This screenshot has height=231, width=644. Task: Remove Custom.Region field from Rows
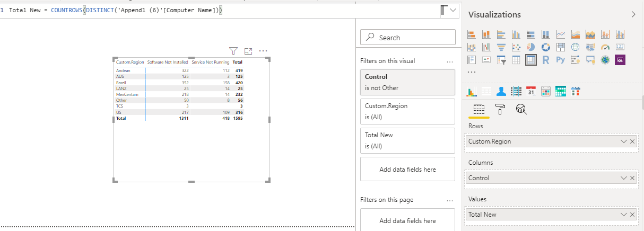(x=632, y=141)
